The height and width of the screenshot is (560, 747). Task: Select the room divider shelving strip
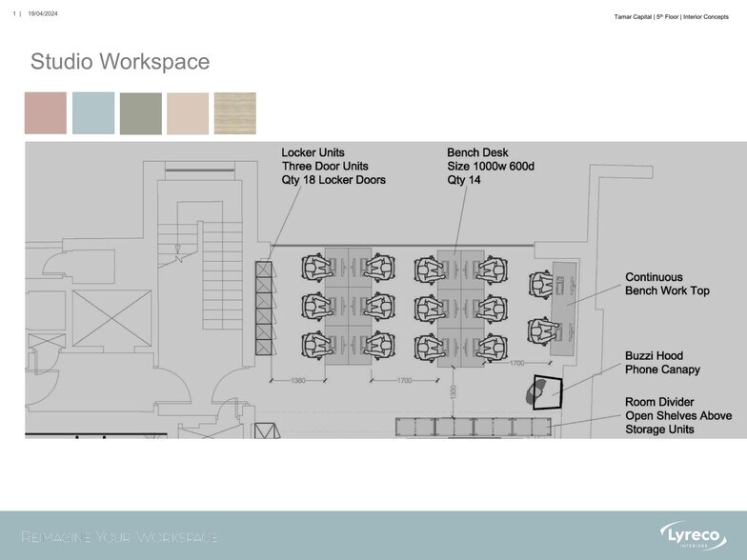[473, 426]
